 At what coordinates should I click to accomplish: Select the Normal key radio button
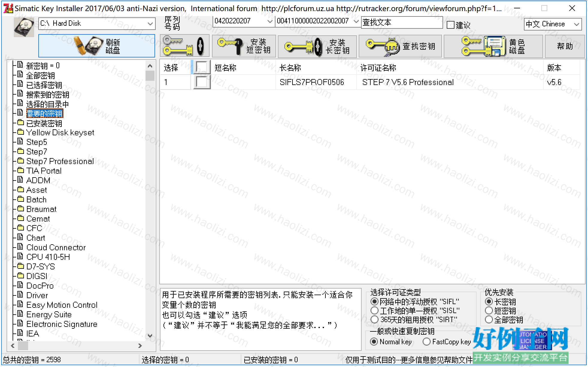(x=374, y=342)
